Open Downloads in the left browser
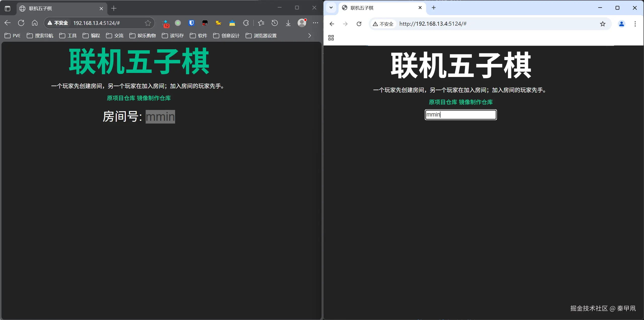Screen dimensions: 644x320 point(288,23)
